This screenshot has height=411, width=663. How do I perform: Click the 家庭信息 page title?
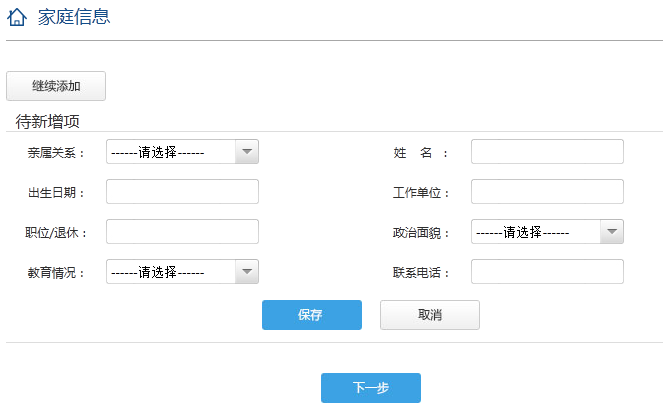pos(74,17)
